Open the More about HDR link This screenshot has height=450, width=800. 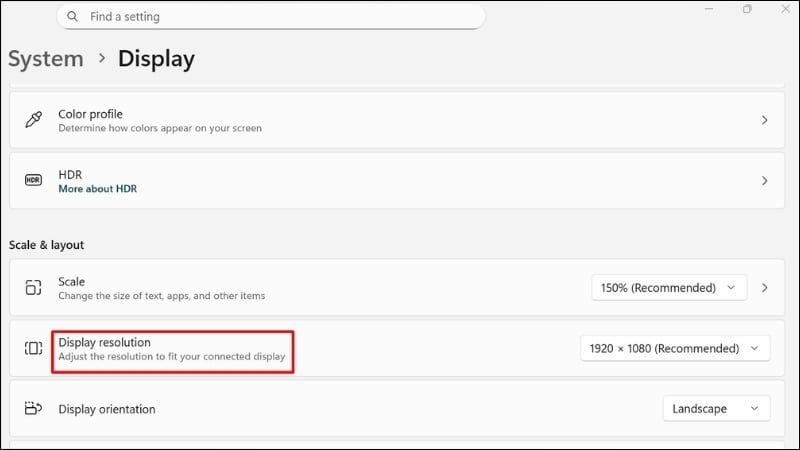[x=97, y=189]
